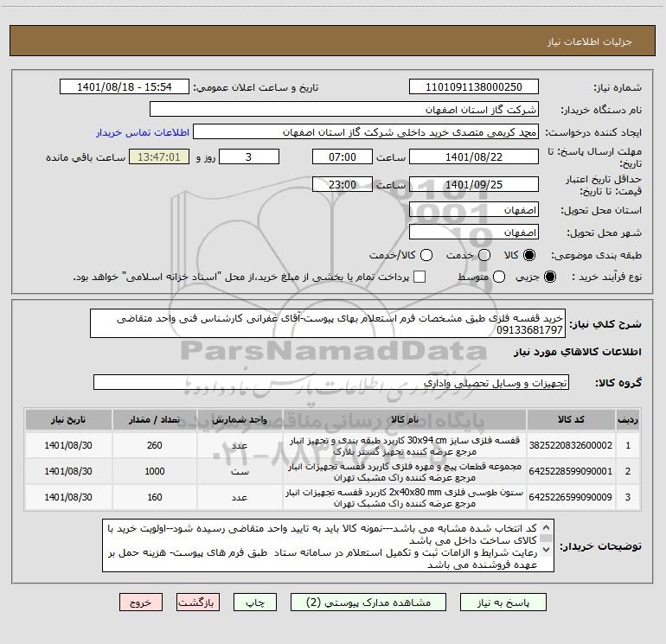
Task: Toggle اسناد خزانه اسلامی payment checkbox
Action: click(x=419, y=277)
